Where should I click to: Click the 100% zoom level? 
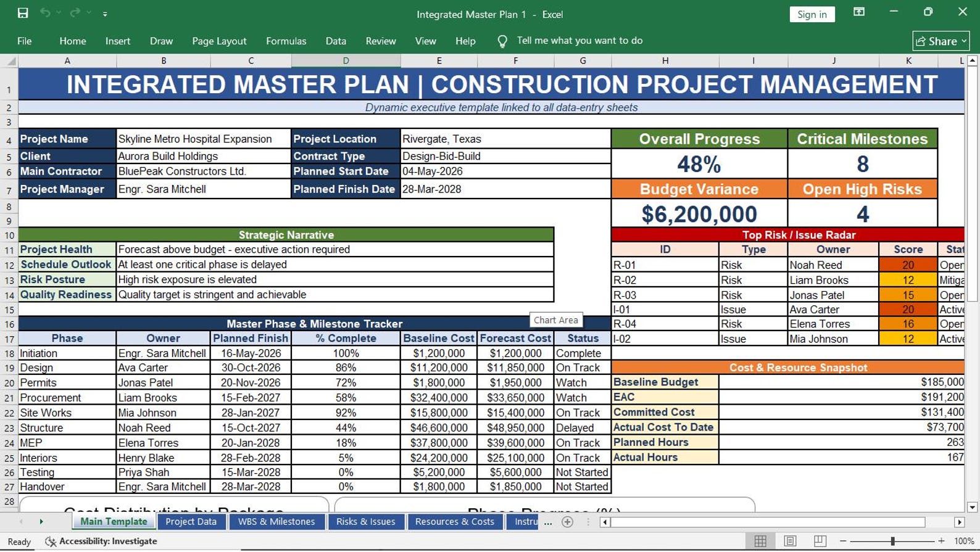[964, 541]
